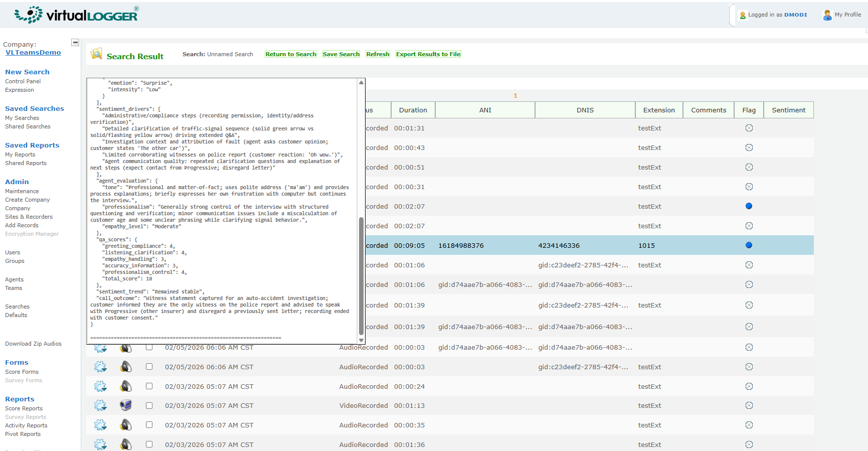
Task: Select the VideoRecorded row checkbox
Action: (x=149, y=405)
